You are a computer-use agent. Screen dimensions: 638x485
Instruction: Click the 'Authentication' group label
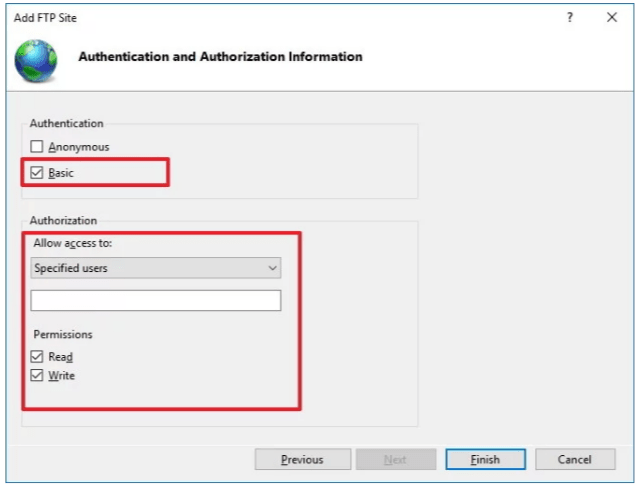point(66,123)
